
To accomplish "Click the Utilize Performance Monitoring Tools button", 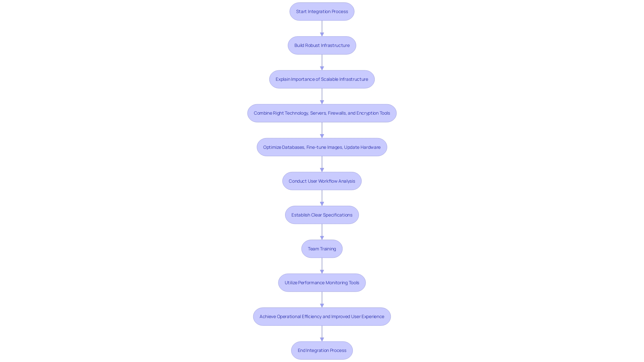I will click(322, 283).
